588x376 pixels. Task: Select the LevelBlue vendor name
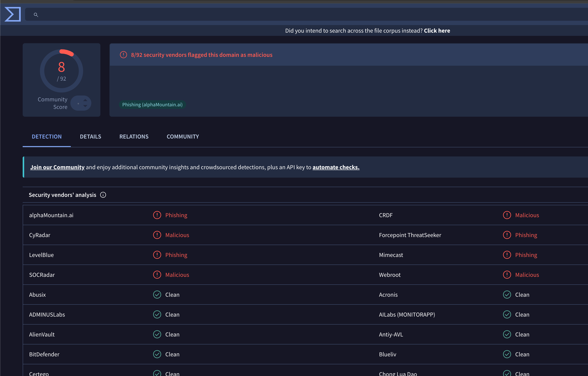click(41, 255)
